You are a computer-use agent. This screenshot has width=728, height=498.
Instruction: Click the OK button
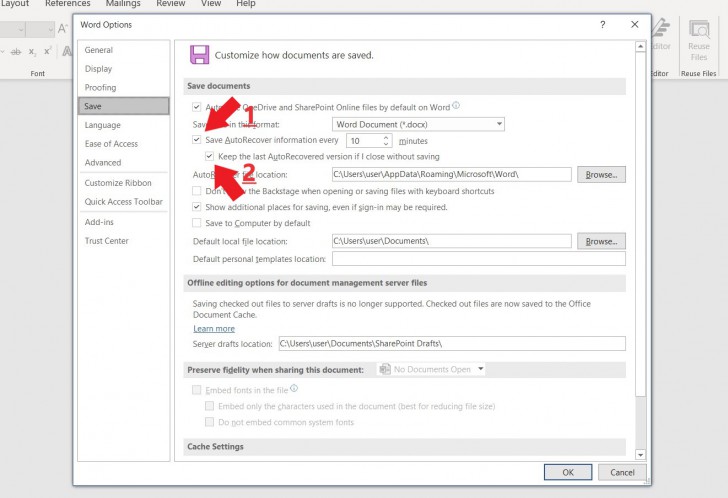[568, 472]
